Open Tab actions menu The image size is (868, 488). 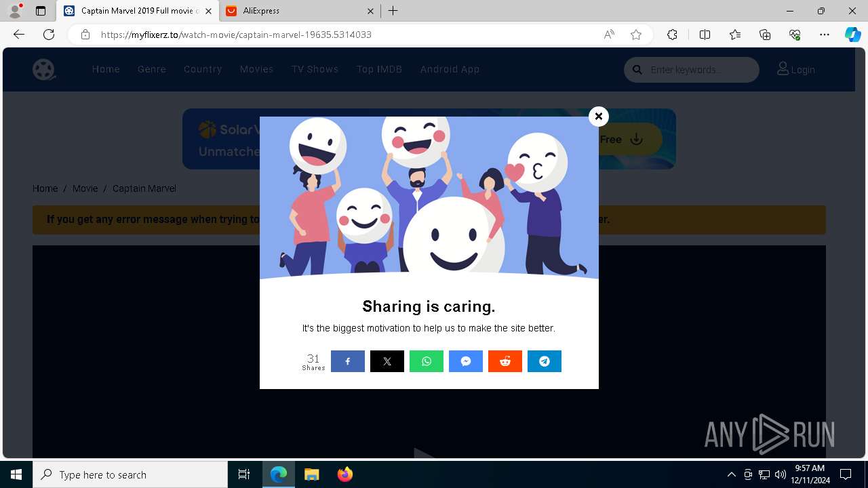(x=41, y=11)
